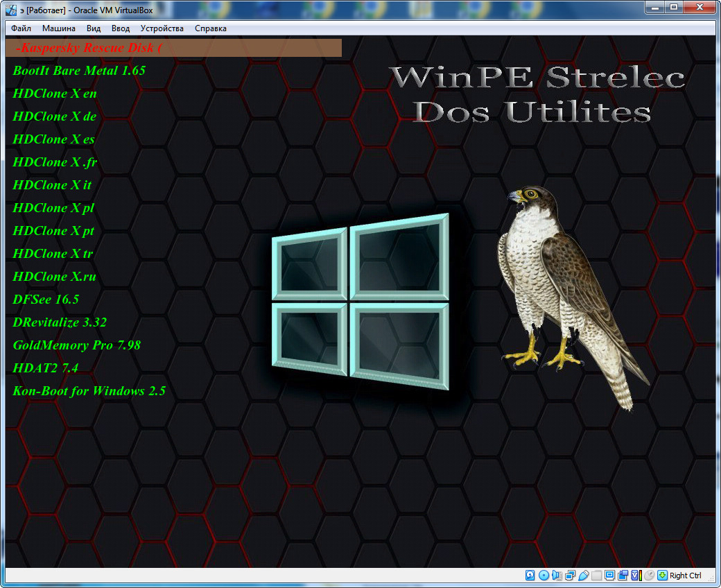
Task: Choose the HDAT2 7.4 entry
Action: pos(46,368)
